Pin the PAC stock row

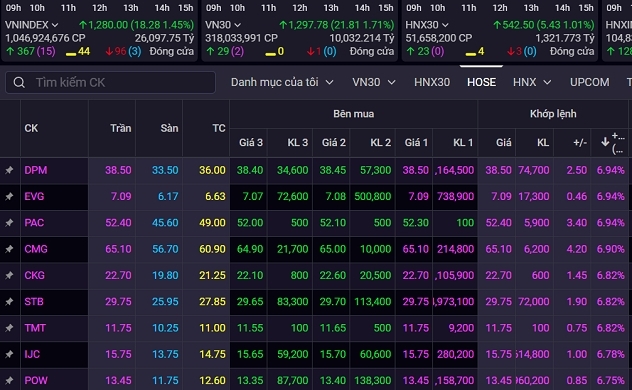[9, 223]
